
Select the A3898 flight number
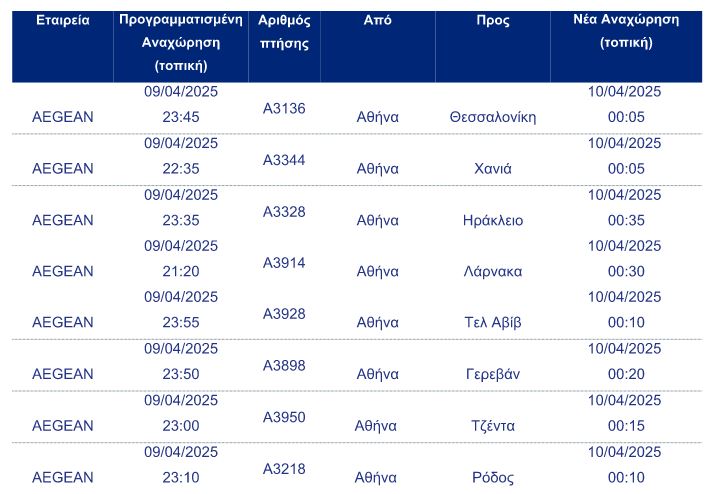point(284,366)
